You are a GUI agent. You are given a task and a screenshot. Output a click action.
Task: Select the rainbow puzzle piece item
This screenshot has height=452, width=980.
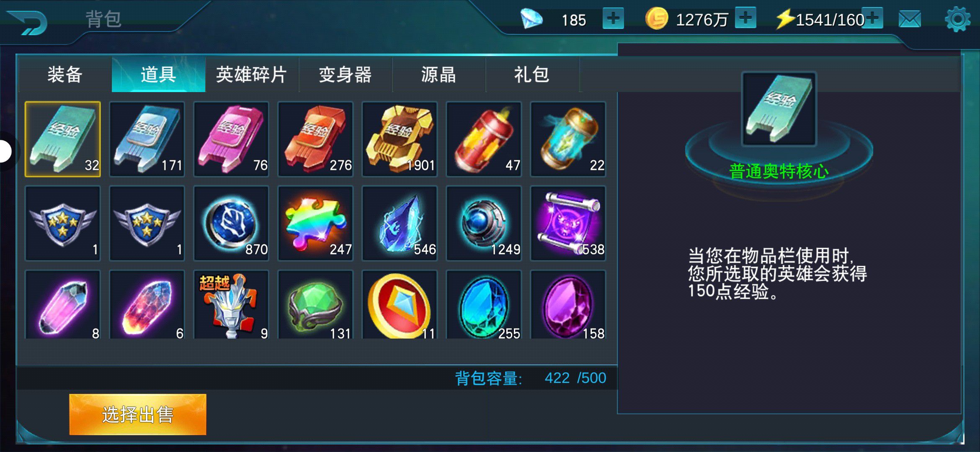click(x=315, y=223)
